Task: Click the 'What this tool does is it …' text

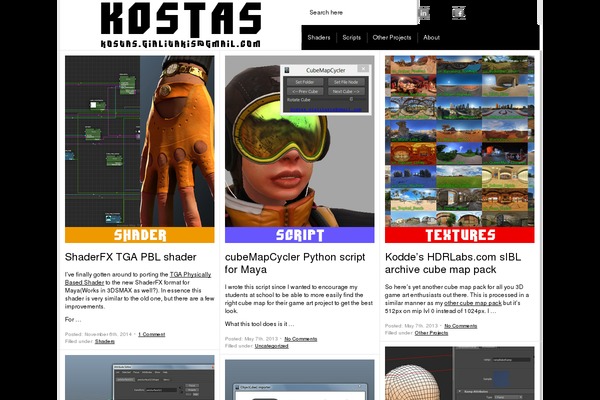Action: tap(259, 324)
